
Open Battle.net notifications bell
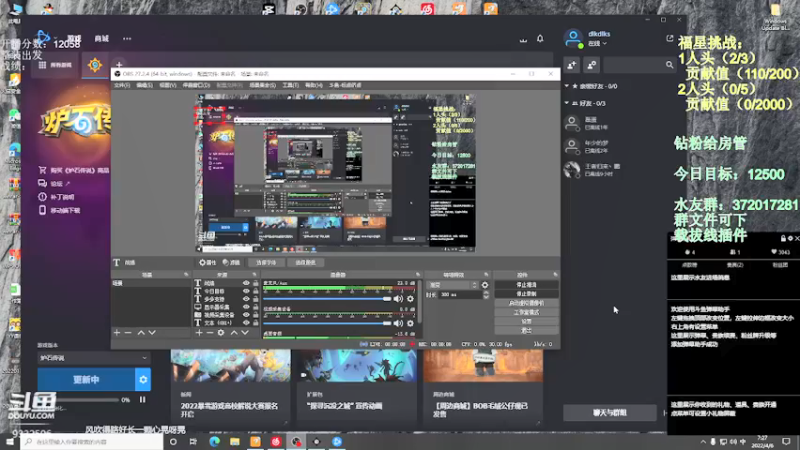click(x=540, y=38)
